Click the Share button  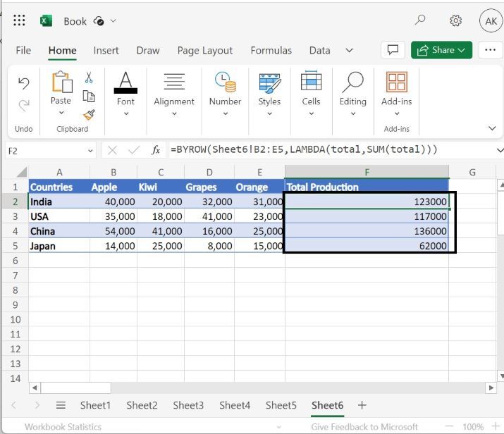(441, 50)
